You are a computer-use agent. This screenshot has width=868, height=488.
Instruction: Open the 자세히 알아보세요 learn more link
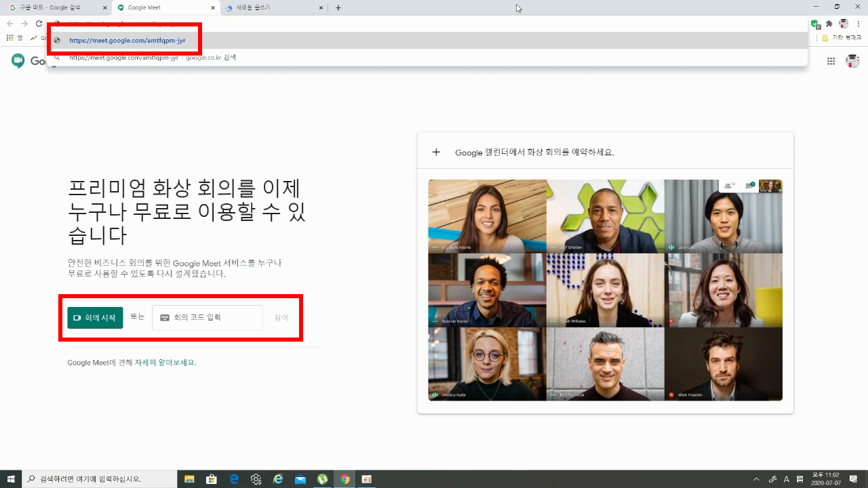(165, 363)
